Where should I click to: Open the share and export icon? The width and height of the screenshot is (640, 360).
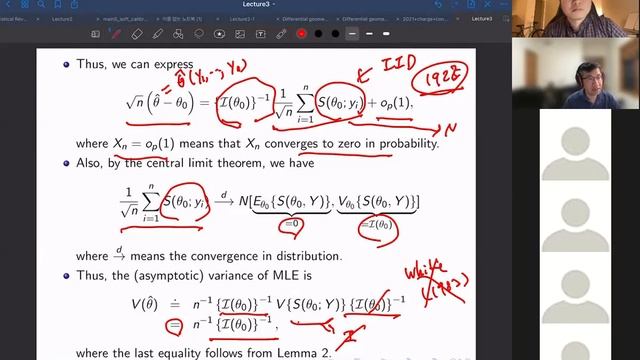(74, 4)
